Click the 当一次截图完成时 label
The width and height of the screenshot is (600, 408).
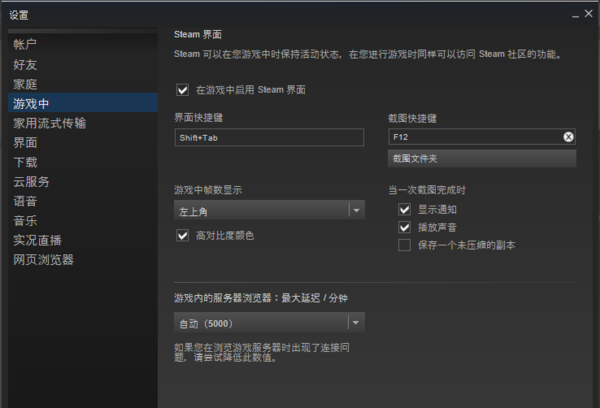pyautogui.click(x=427, y=190)
